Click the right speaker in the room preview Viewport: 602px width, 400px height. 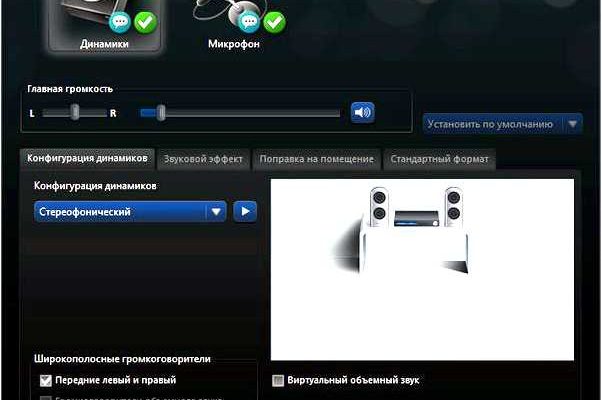click(x=454, y=207)
